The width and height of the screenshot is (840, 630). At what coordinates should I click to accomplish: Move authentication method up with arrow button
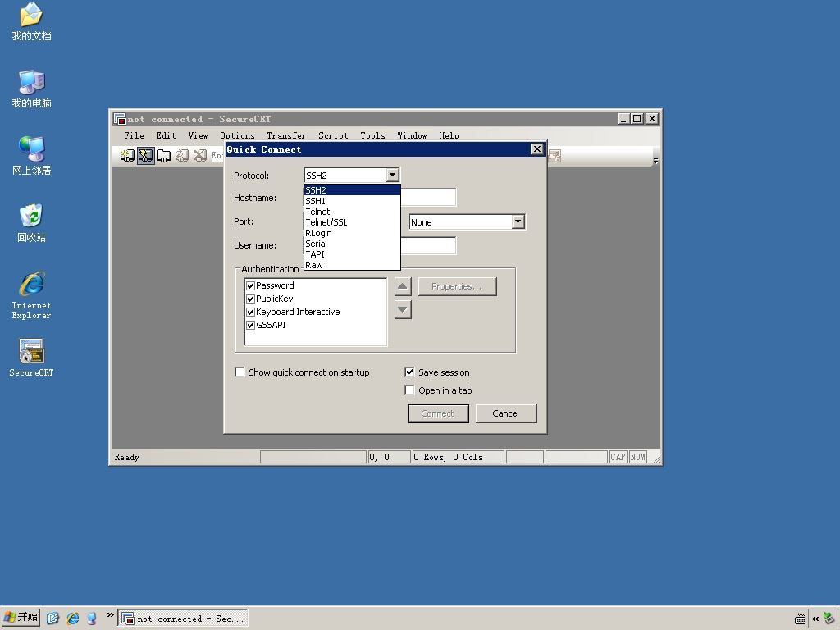coord(403,286)
